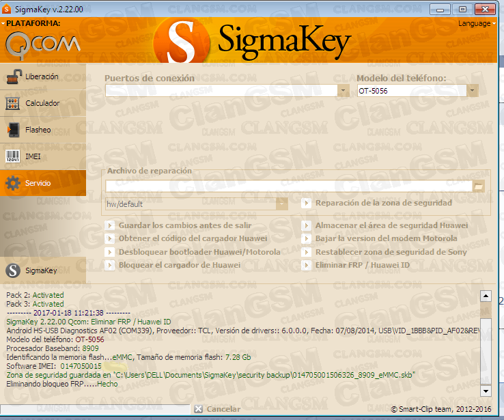
Task: Open the SigmaKey info section
Action: coord(43,270)
